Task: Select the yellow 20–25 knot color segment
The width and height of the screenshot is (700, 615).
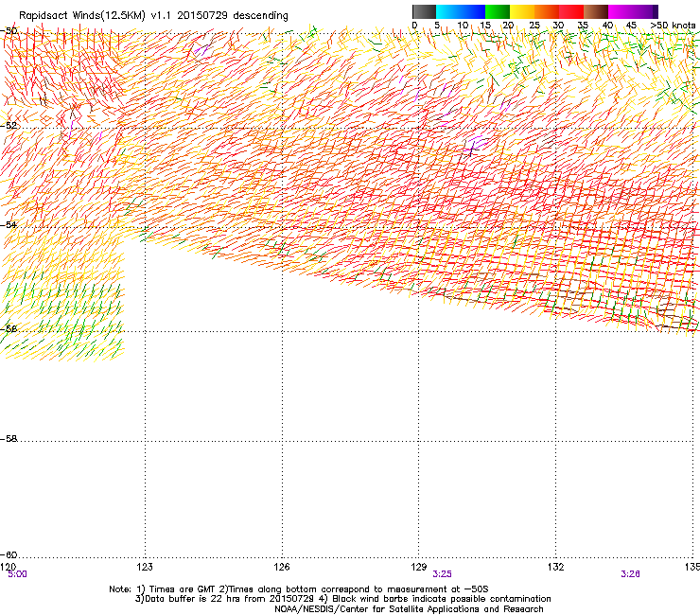Action: point(522,11)
